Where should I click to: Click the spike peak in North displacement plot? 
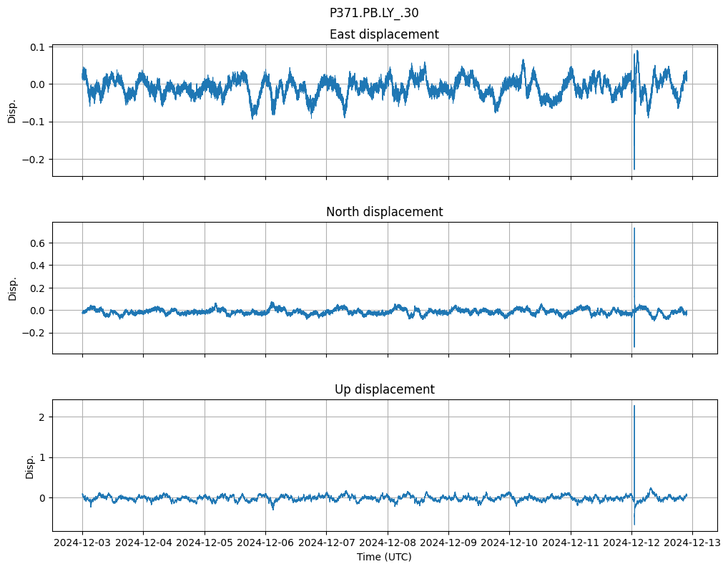pyautogui.click(x=634, y=229)
